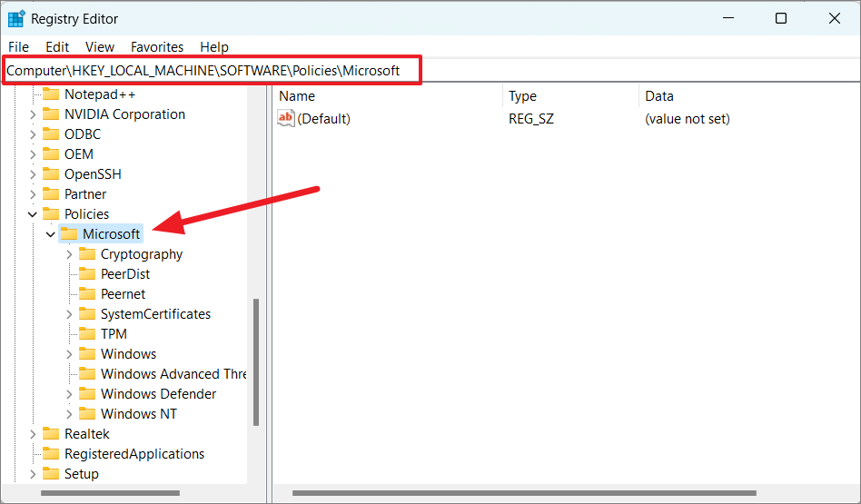Expand the OEM key

(33, 154)
